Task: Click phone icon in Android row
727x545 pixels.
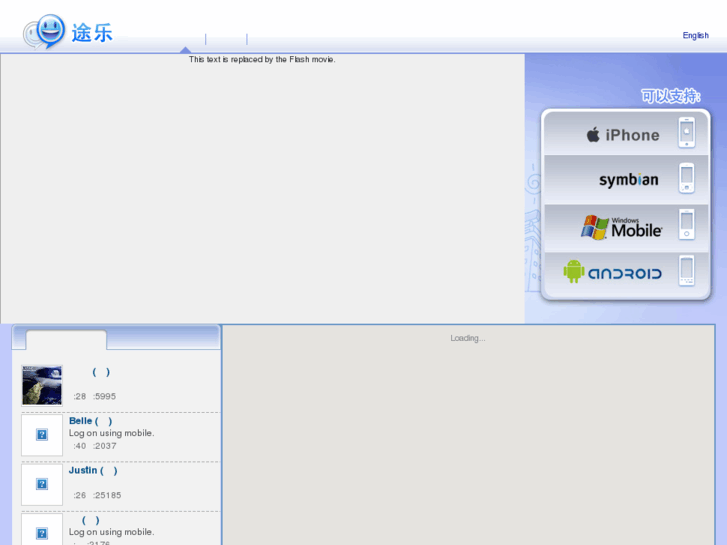Action: pos(687,271)
